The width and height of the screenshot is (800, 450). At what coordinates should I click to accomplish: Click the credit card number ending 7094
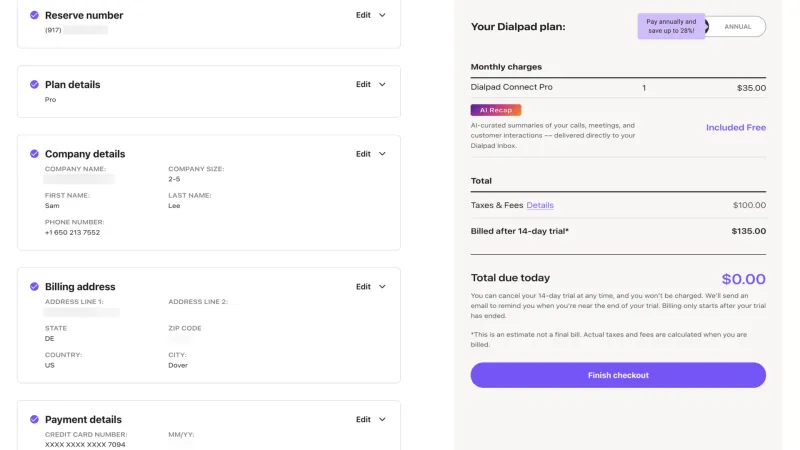point(85,445)
